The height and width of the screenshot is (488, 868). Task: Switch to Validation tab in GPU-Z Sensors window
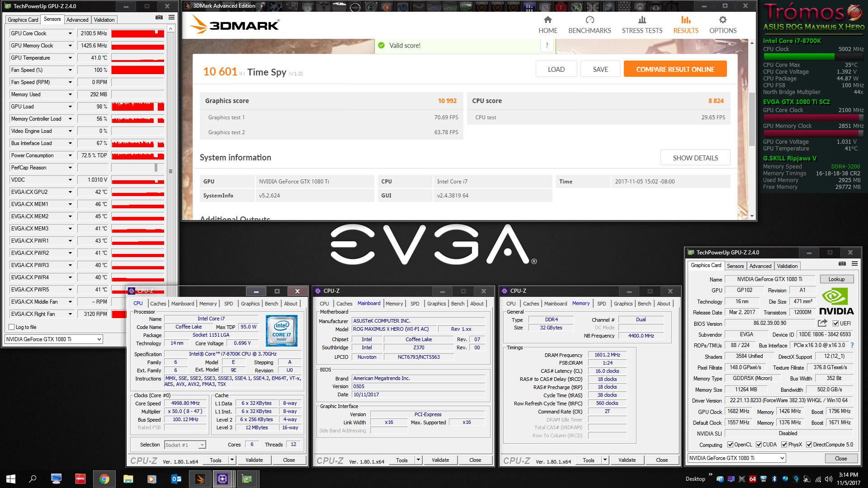click(104, 19)
